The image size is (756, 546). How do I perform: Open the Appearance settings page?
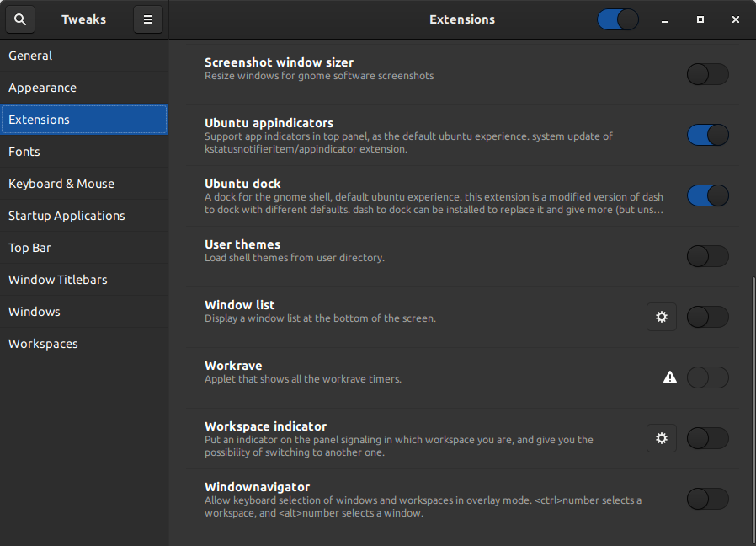point(42,88)
